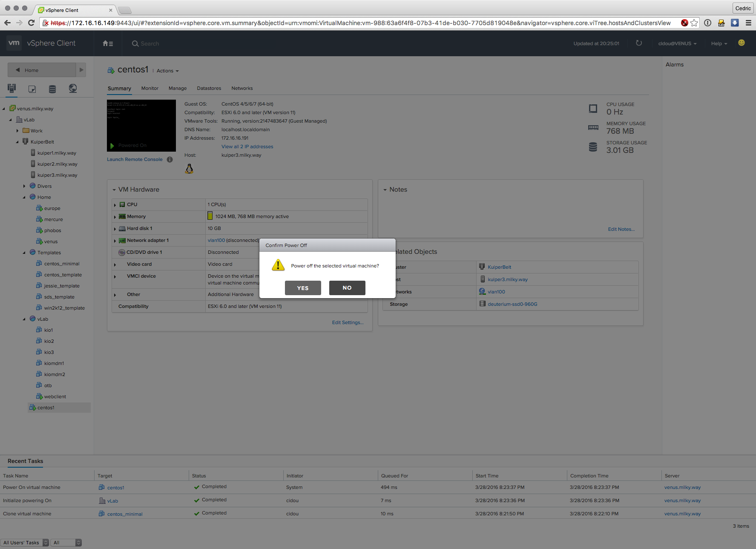Click the remote console info icon

(170, 159)
